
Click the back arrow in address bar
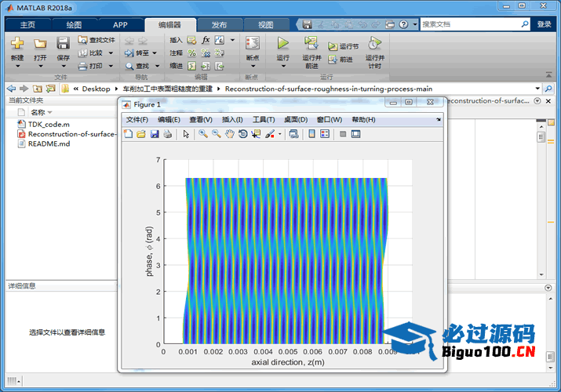[x=11, y=89]
